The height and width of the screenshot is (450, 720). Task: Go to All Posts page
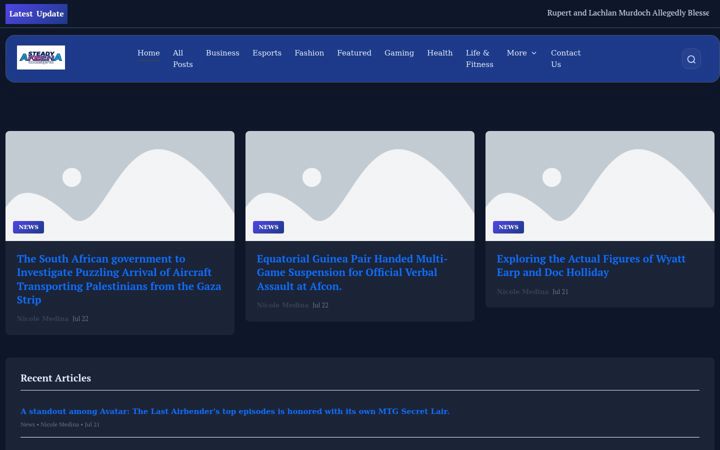[183, 59]
